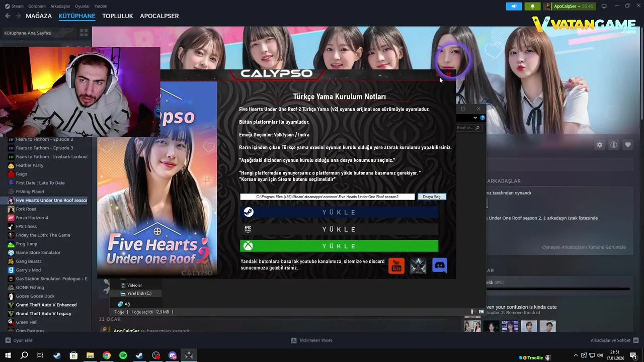
Task: Open Spotify from taskbar
Action: pos(123,355)
